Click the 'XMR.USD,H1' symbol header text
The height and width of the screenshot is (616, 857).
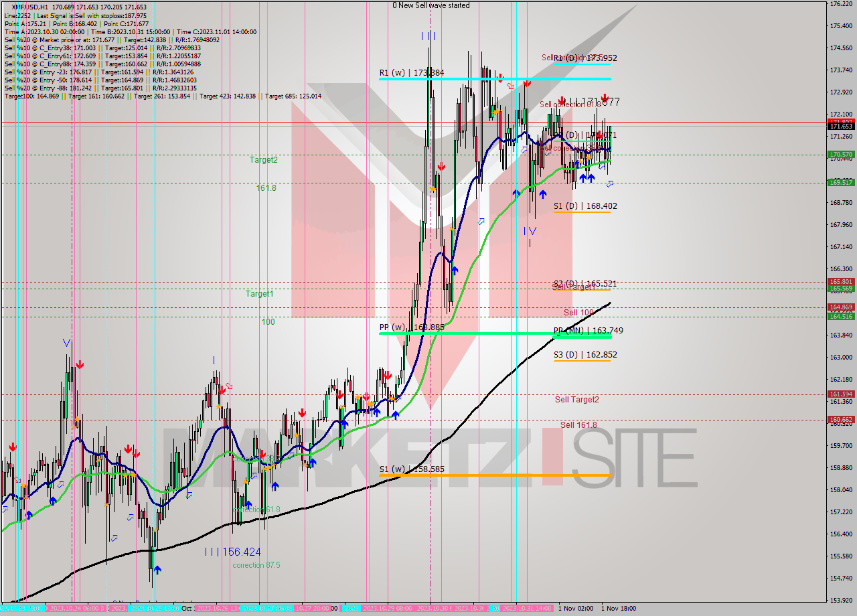[x=31, y=7]
